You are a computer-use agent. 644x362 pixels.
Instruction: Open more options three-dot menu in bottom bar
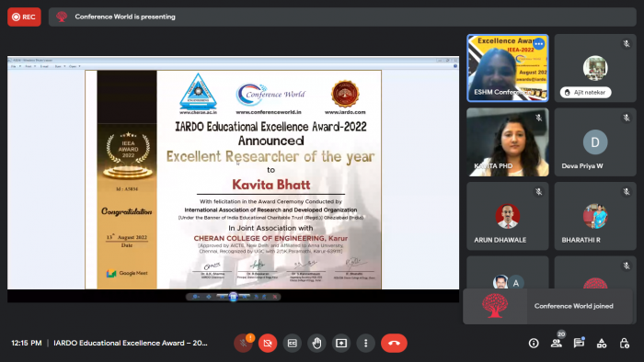pos(365,343)
